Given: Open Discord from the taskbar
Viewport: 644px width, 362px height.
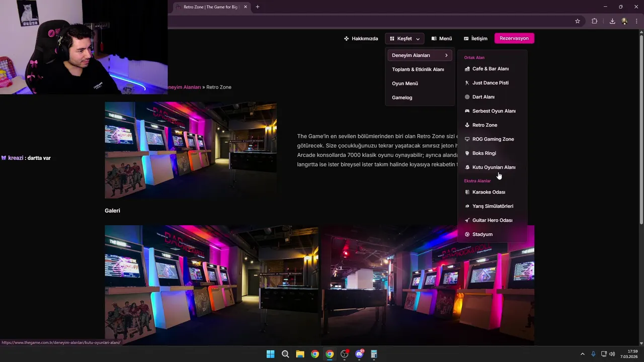Looking at the screenshot, I should (359, 354).
